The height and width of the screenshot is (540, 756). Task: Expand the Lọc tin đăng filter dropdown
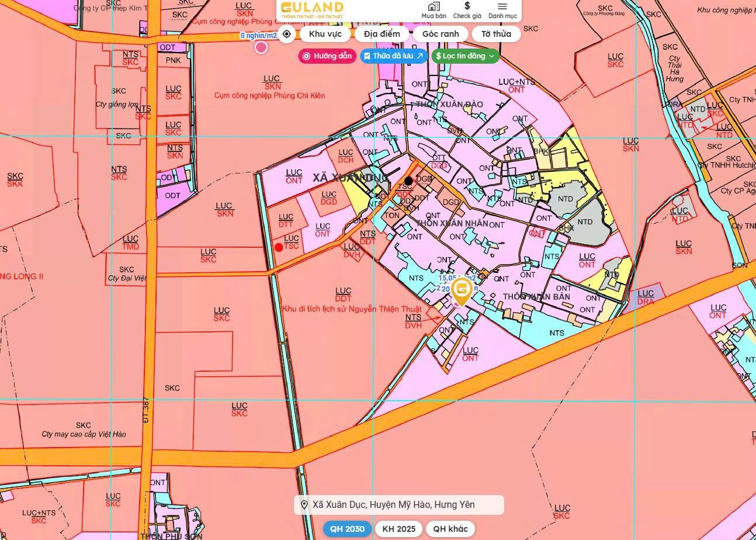point(466,56)
